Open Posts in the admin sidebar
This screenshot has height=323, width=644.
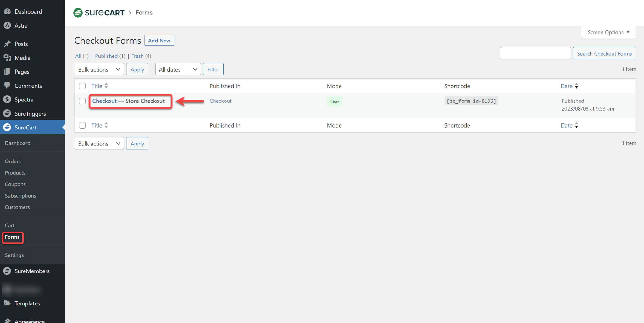click(21, 44)
